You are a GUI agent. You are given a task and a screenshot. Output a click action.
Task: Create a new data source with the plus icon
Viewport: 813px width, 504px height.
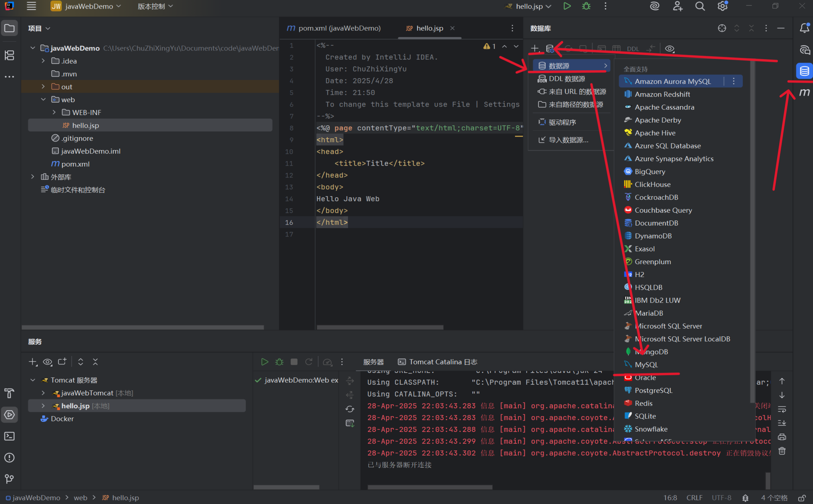coord(535,48)
